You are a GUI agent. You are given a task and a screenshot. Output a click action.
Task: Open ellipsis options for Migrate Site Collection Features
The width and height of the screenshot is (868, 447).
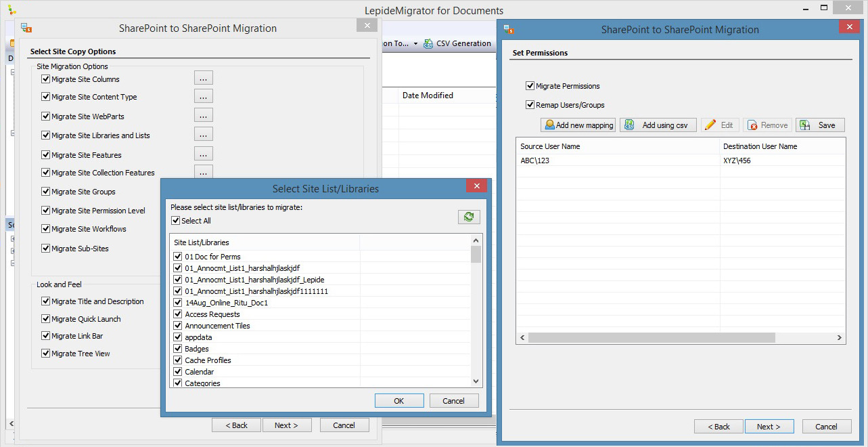(x=203, y=172)
